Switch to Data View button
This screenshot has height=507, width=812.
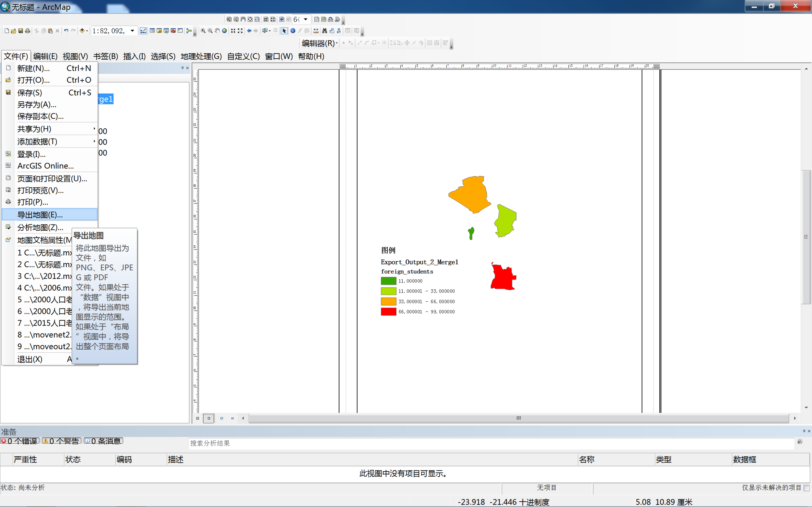point(198,418)
